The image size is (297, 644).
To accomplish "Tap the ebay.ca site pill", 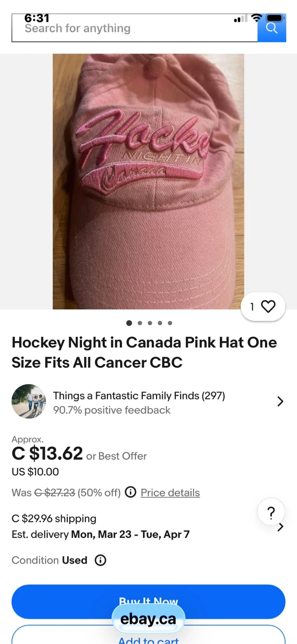I will pos(148,619).
